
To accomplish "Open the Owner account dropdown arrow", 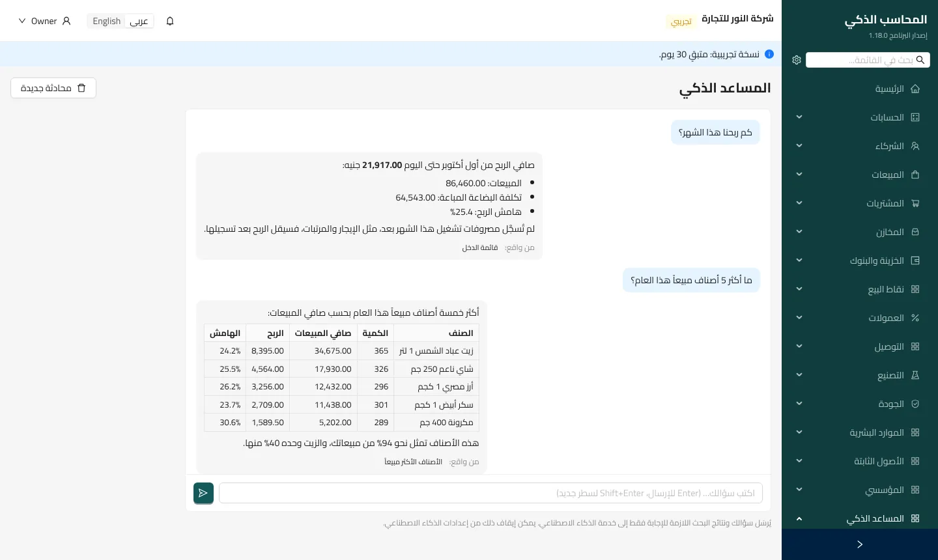I will point(22,21).
